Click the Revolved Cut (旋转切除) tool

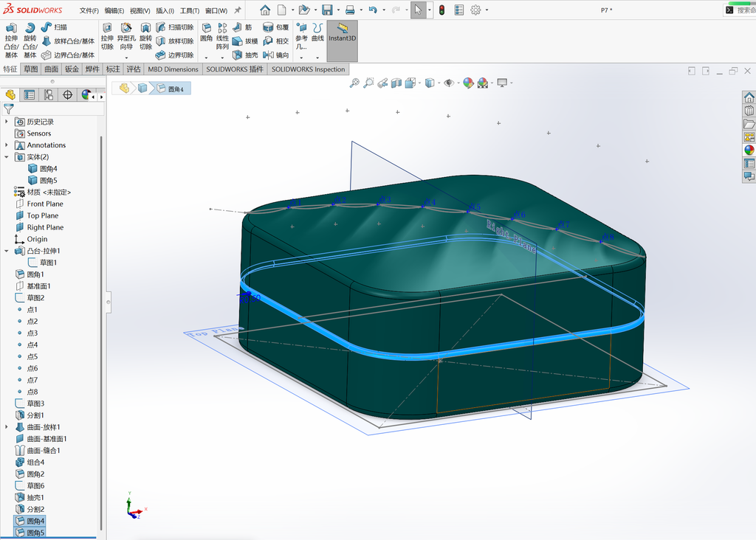[x=145, y=37]
